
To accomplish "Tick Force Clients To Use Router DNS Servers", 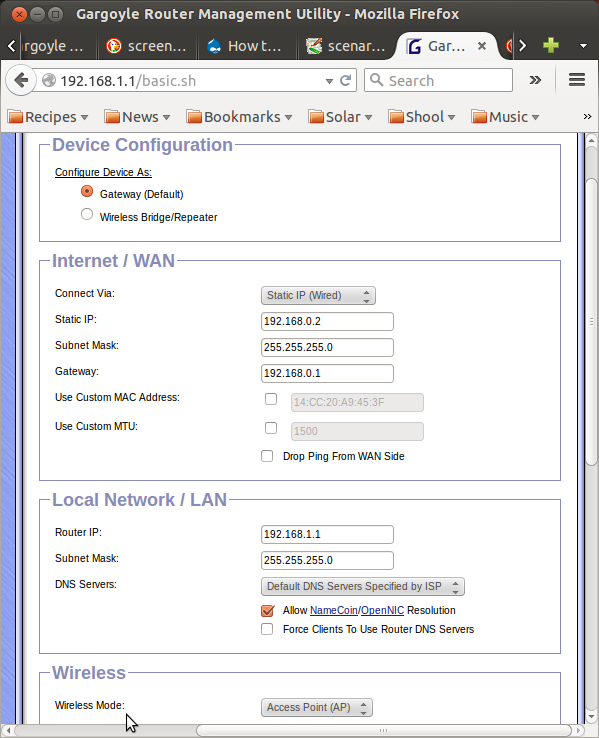I will point(267,629).
